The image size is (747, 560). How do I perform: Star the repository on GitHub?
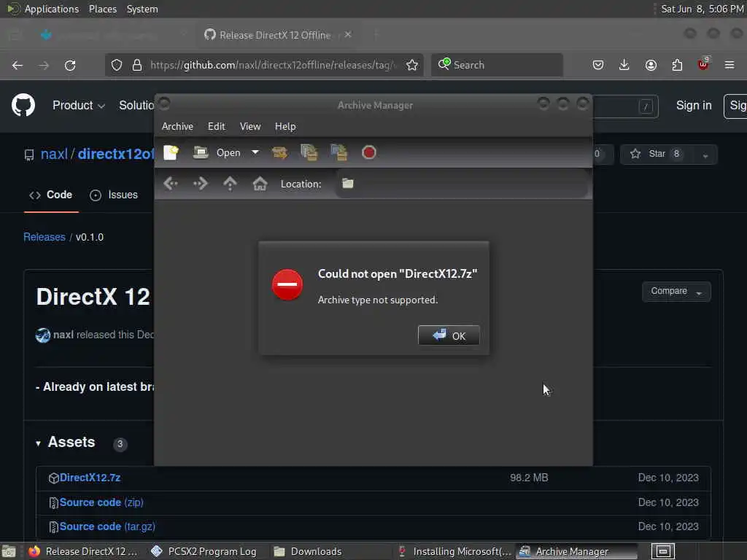[x=656, y=155]
